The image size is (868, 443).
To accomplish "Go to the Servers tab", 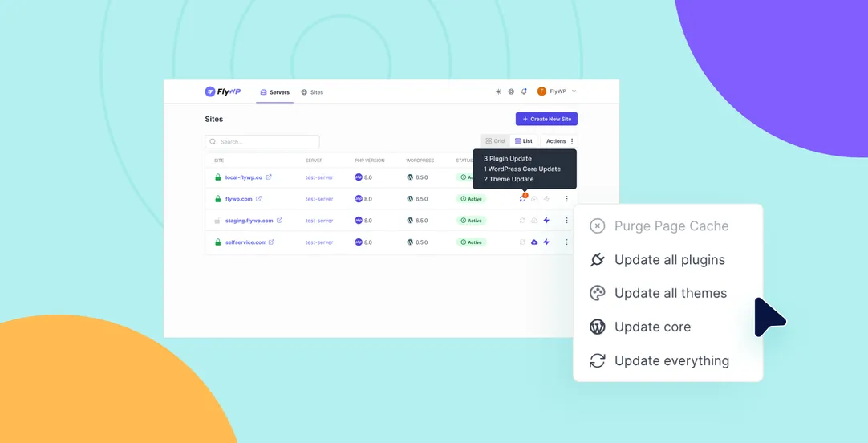I will [x=274, y=92].
